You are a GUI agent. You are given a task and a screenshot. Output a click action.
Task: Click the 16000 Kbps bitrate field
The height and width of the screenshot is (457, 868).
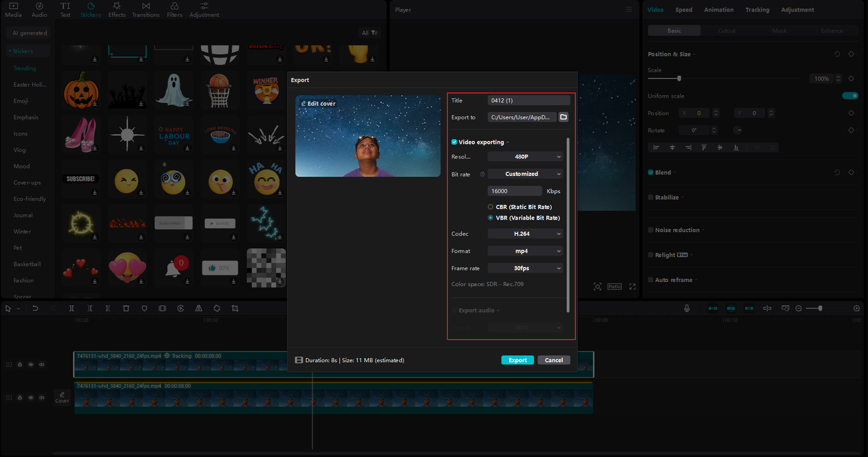515,191
